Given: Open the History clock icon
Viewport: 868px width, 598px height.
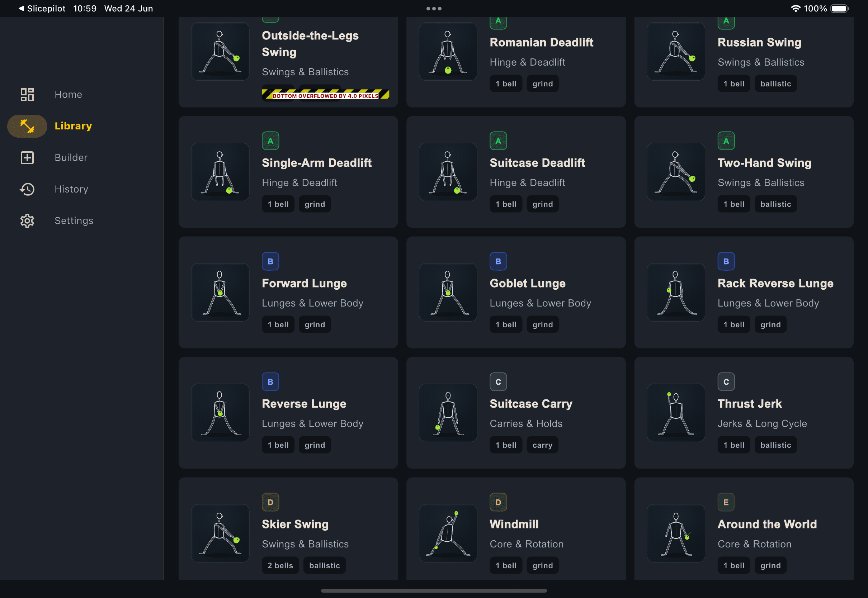Looking at the screenshot, I should tap(27, 189).
